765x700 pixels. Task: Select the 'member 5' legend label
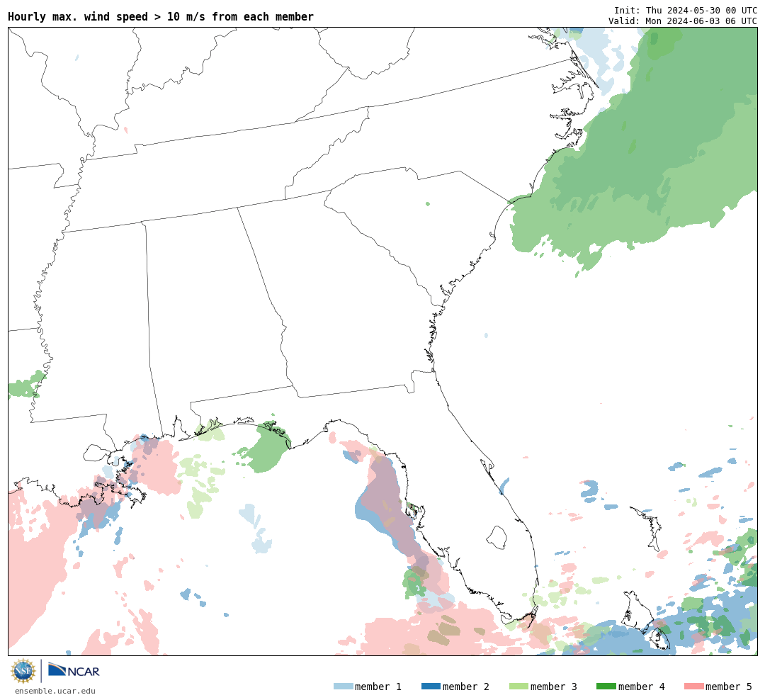pos(729,687)
